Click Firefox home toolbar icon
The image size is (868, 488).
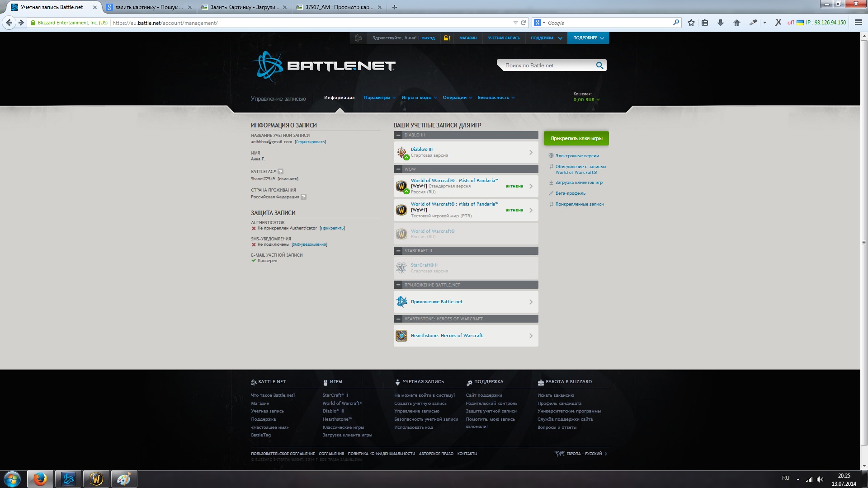tap(737, 23)
